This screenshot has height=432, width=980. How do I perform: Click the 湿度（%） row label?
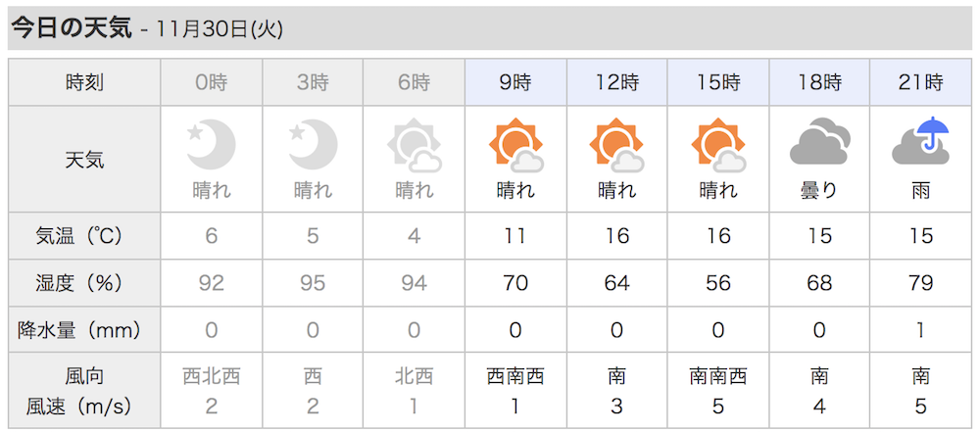coord(78,283)
